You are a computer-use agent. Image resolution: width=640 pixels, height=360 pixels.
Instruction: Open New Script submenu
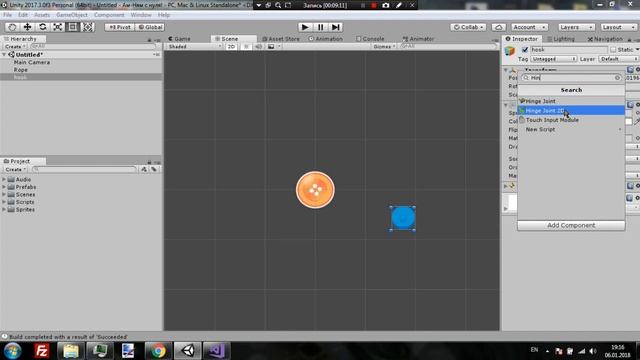click(571, 129)
